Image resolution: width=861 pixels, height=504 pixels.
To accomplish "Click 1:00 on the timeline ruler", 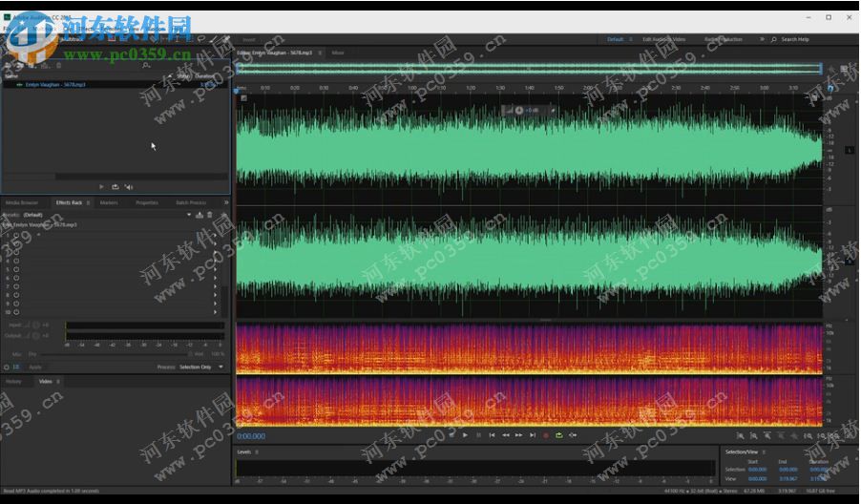I will tap(411, 88).
